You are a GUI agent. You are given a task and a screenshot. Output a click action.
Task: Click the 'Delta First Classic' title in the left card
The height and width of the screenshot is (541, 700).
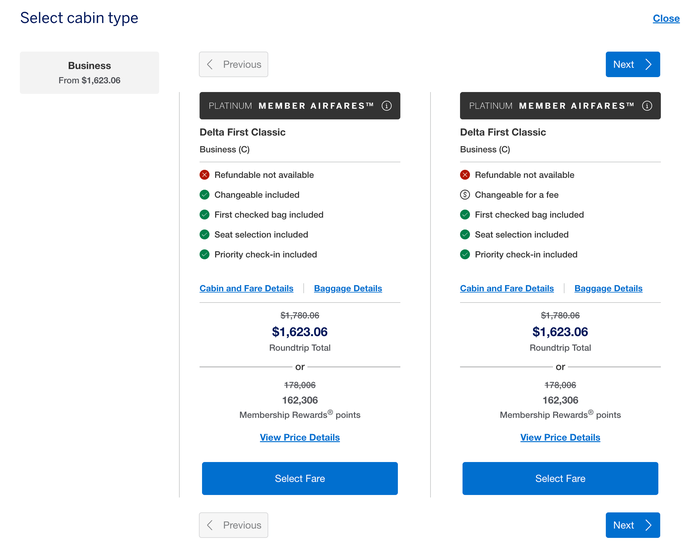[242, 132]
